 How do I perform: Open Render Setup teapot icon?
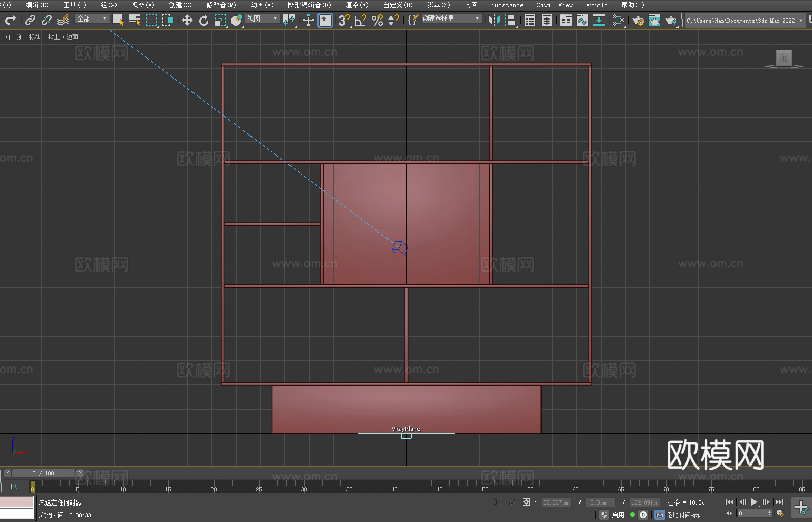[638, 20]
